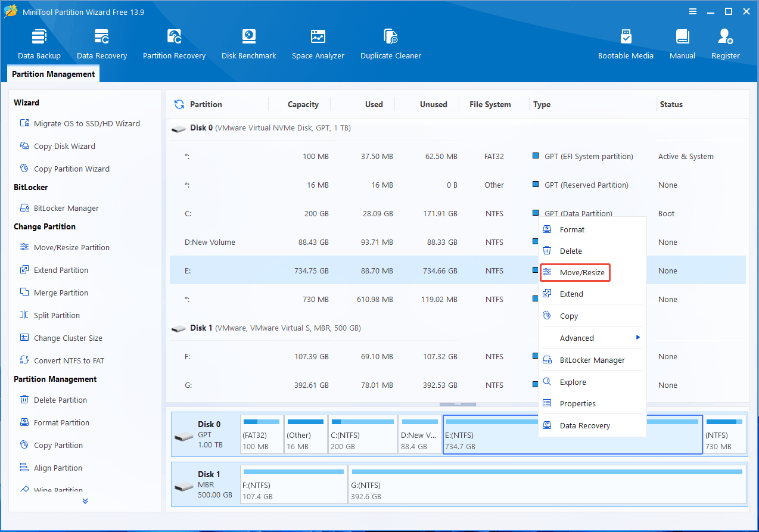Click the Disk 0 drive icon in the disk map
759x532 pixels.
(183, 437)
